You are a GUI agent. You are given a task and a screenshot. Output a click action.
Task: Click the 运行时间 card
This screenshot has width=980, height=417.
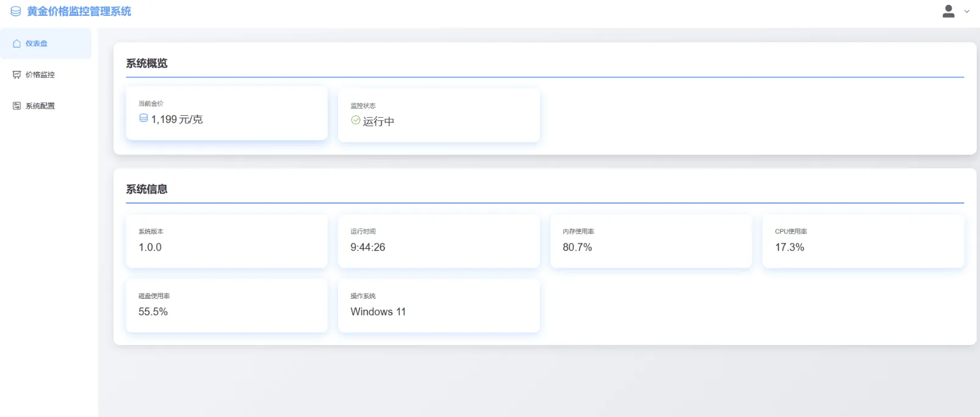[439, 241]
